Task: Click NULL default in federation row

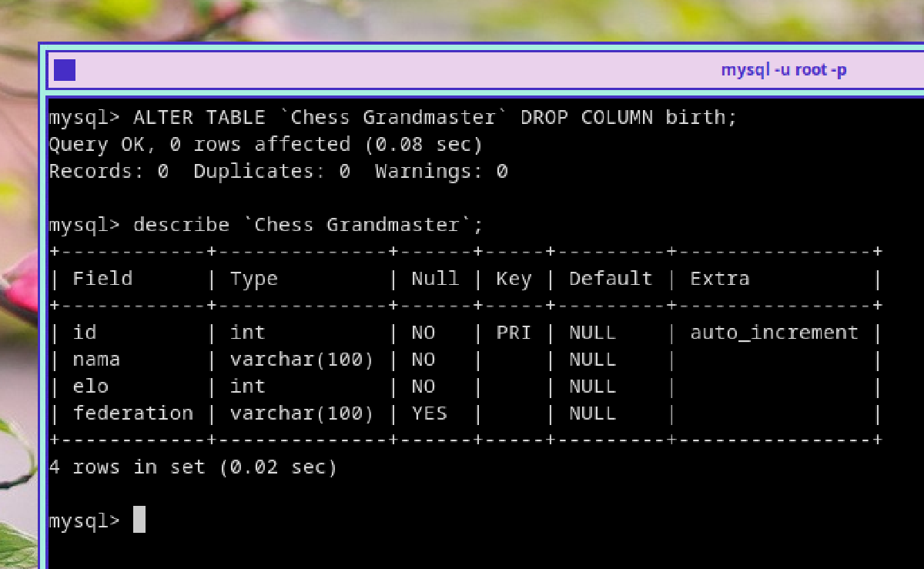Action: point(592,413)
